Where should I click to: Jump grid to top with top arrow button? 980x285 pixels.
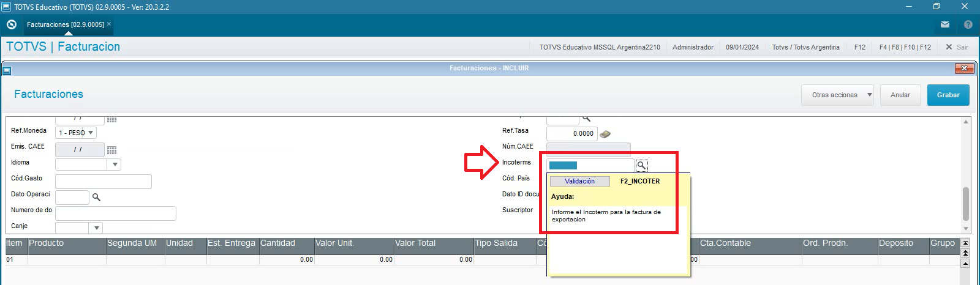965,242
